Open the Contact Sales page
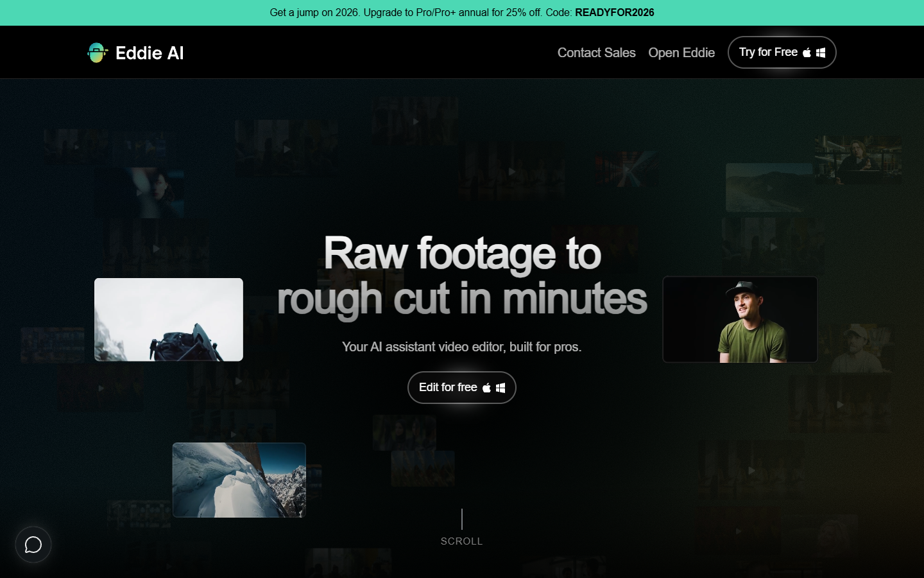Image resolution: width=924 pixels, height=578 pixels. point(596,53)
